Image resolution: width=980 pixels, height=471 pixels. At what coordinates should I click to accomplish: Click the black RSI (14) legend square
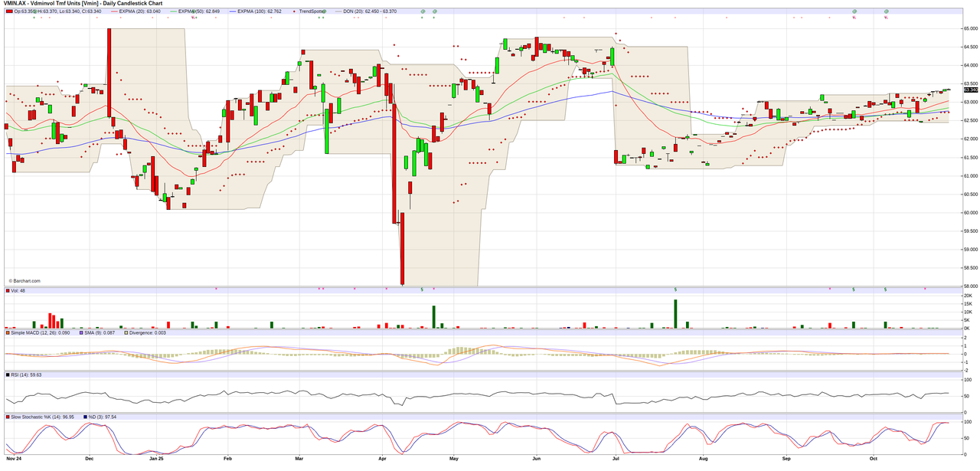click(9, 375)
